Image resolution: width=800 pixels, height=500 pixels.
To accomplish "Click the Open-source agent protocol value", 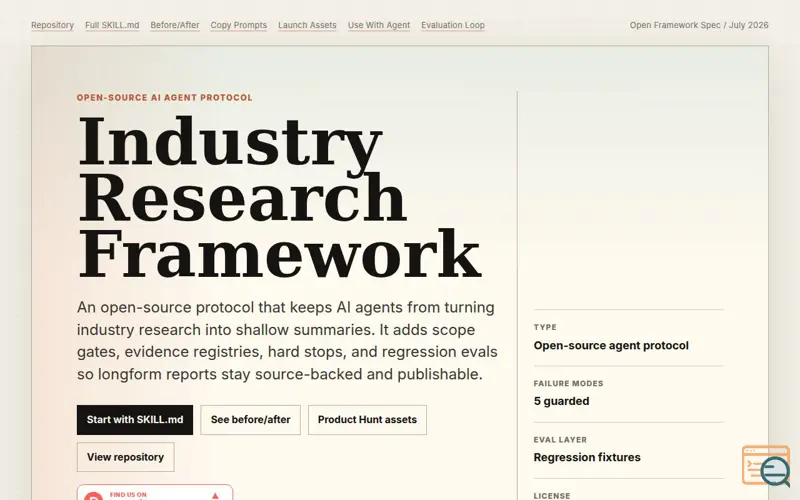I will (611, 345).
